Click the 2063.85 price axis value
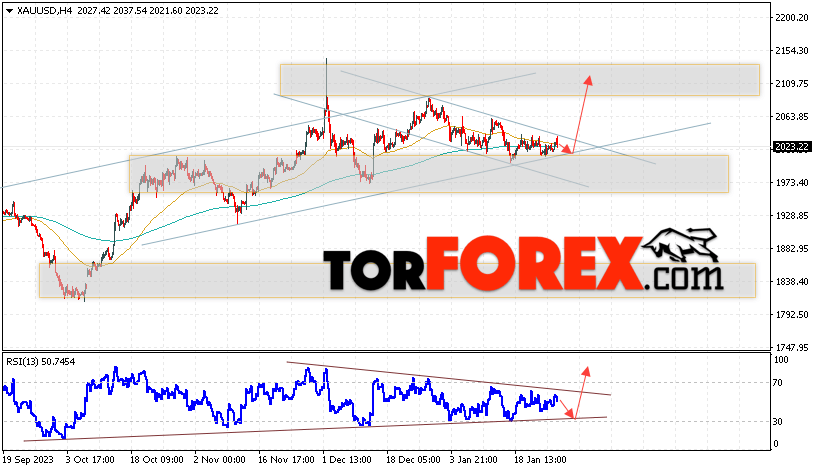 click(x=792, y=117)
